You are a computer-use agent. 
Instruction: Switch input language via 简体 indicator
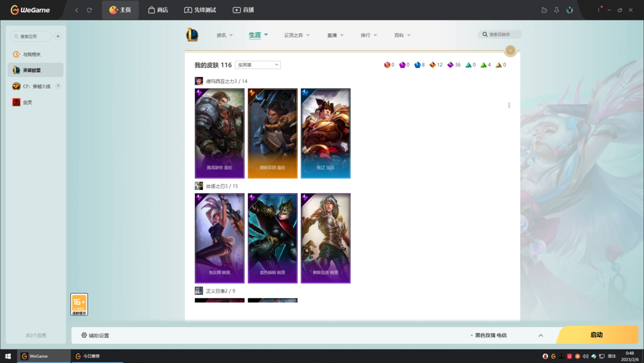612,356
